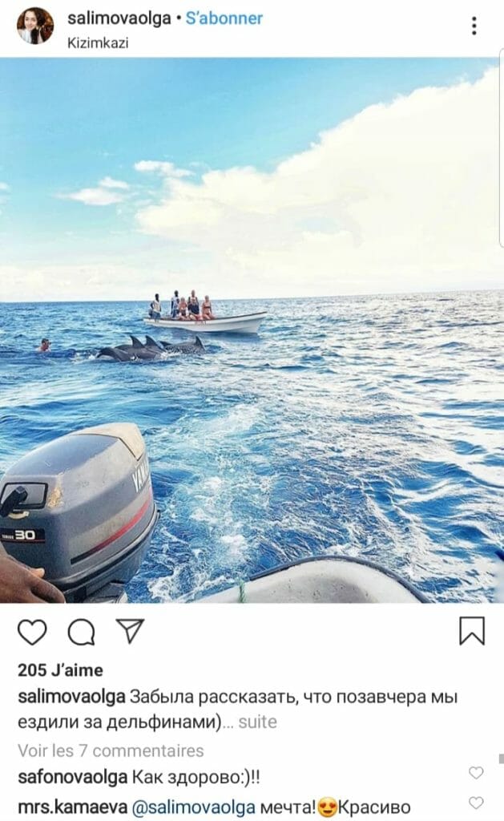
Task: Like safonovaolga's comment heart
Action: click(476, 772)
